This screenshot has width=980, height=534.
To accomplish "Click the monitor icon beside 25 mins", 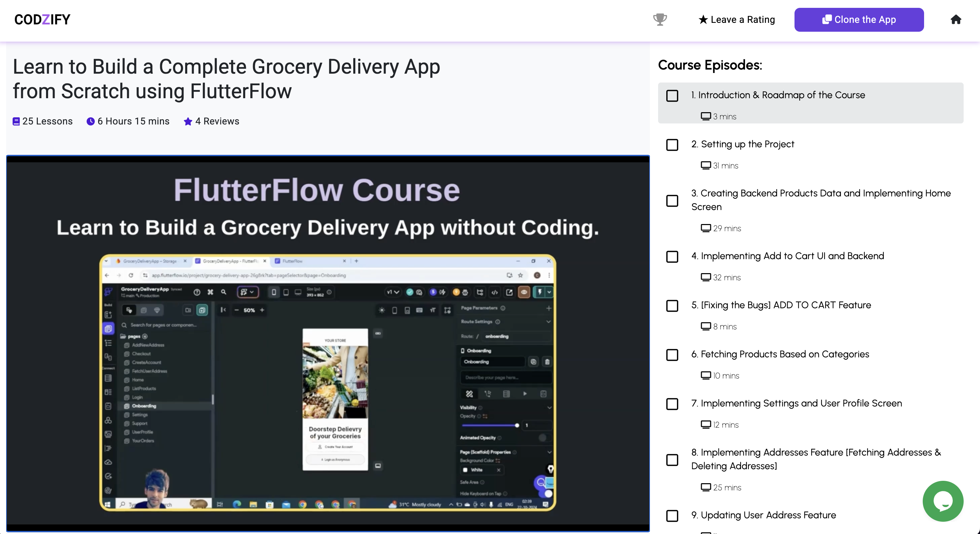I will (706, 487).
